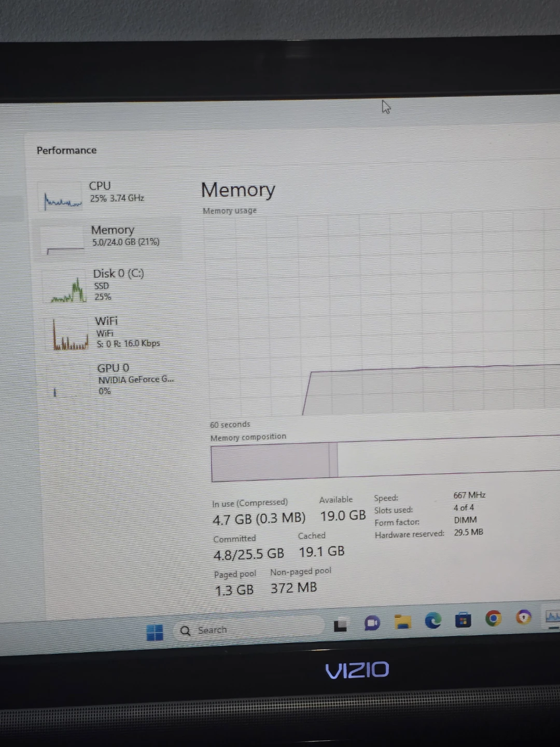
Task: Click the Performance heading
Action: 66,150
